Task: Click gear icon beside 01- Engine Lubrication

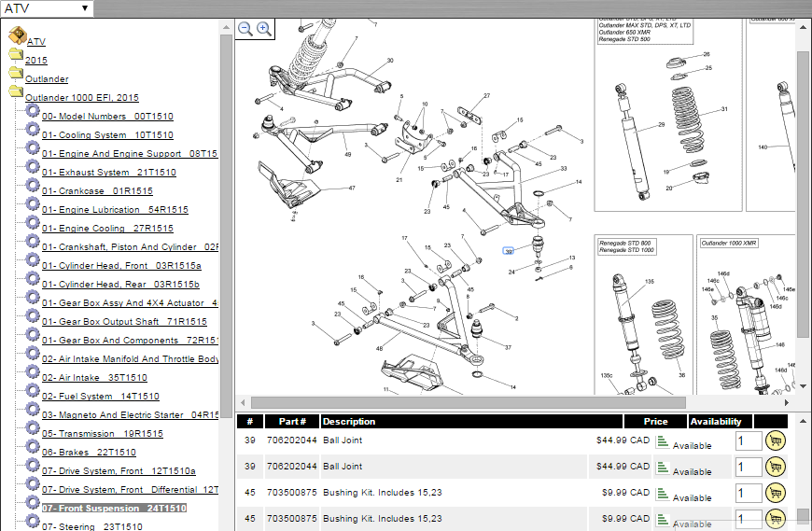Action: (x=33, y=203)
